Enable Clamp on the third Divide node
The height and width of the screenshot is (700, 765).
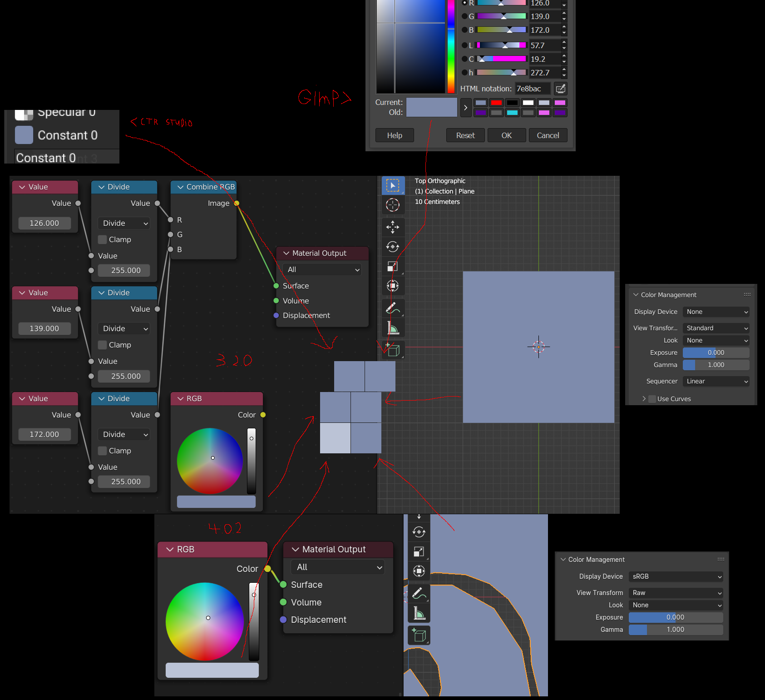(x=103, y=451)
